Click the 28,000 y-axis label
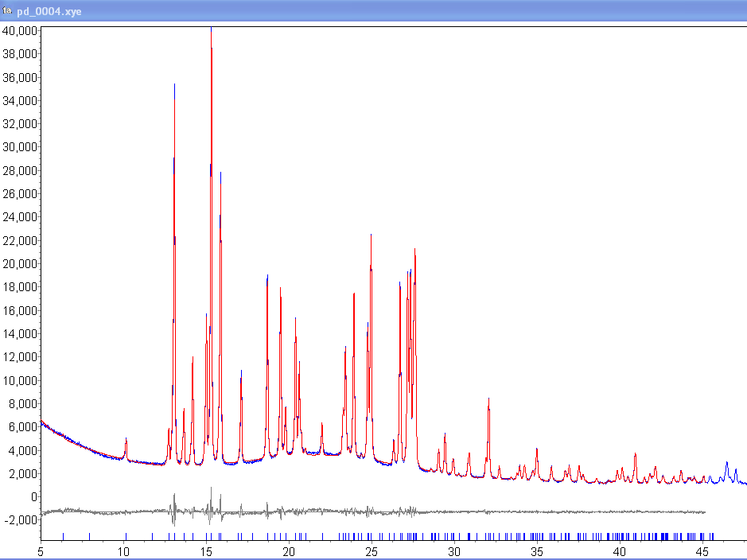747x560 pixels. 20,171
